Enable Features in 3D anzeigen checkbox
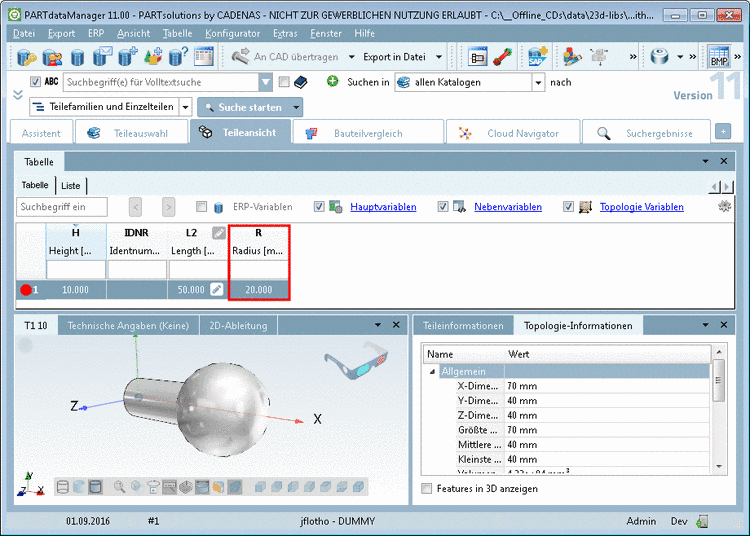 pos(426,489)
